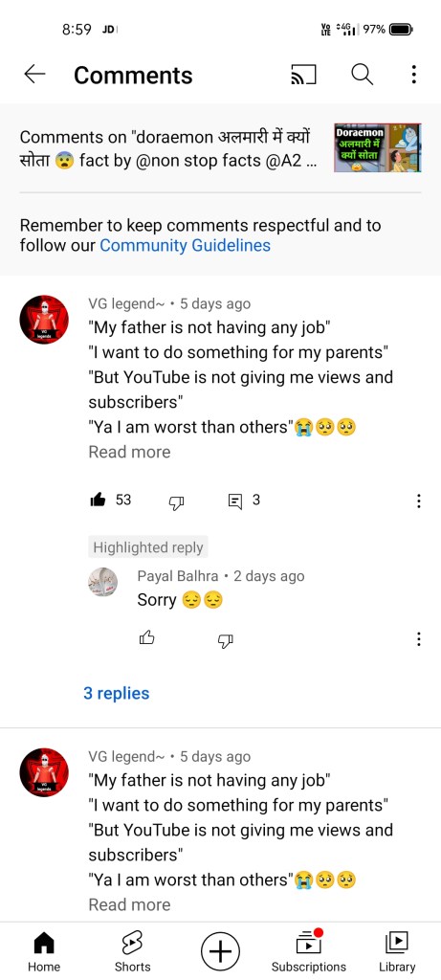Image resolution: width=441 pixels, height=980 pixels.
Task: Open the Doraemon video thumbnail
Action: [377, 147]
